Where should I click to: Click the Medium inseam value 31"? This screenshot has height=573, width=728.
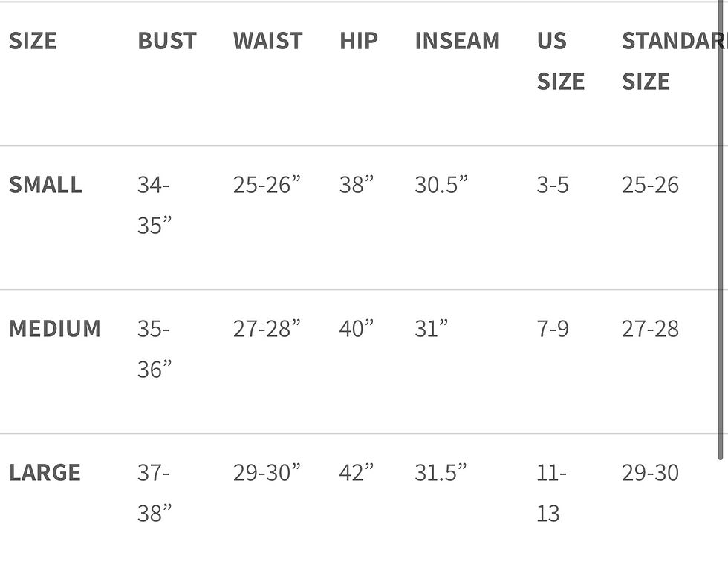(x=432, y=329)
